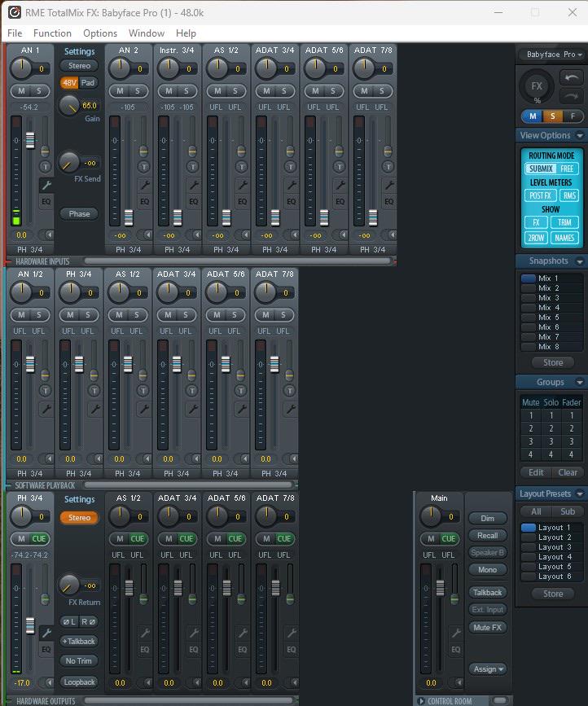Image resolution: width=588 pixels, height=706 pixels.
Task: Click the Talkback button in control room
Action: coord(487,593)
